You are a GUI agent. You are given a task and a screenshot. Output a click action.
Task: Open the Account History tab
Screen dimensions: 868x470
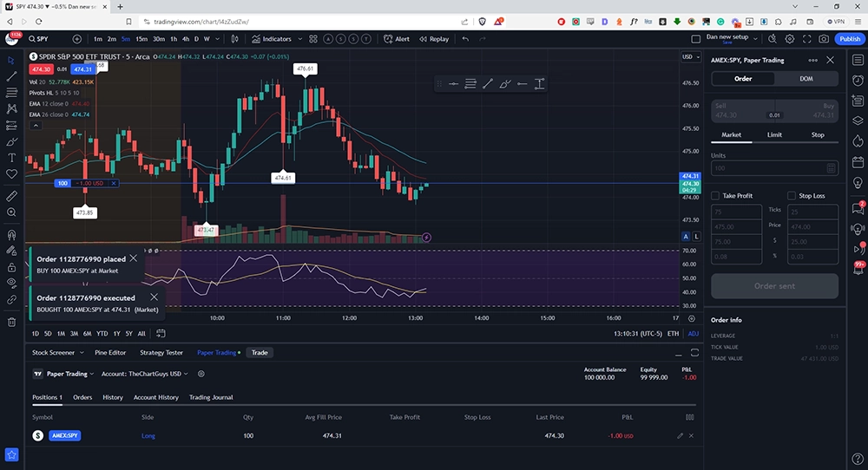pos(156,397)
